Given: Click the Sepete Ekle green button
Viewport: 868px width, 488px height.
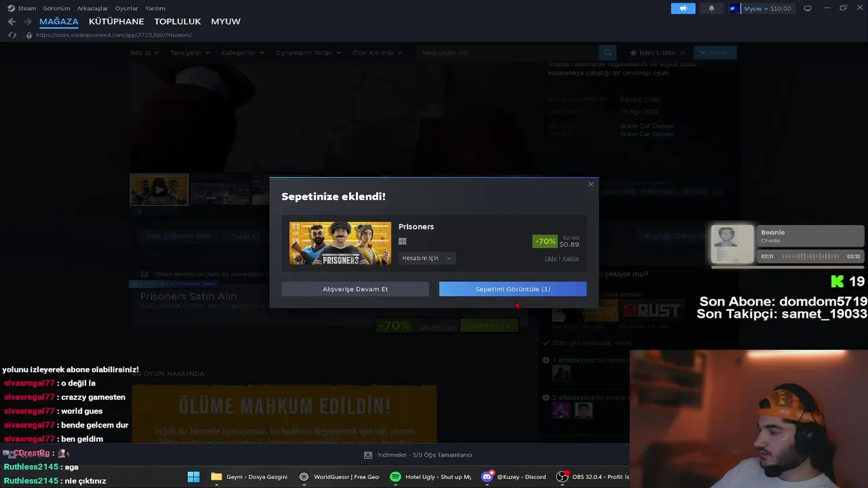Looking at the screenshot, I should (489, 326).
